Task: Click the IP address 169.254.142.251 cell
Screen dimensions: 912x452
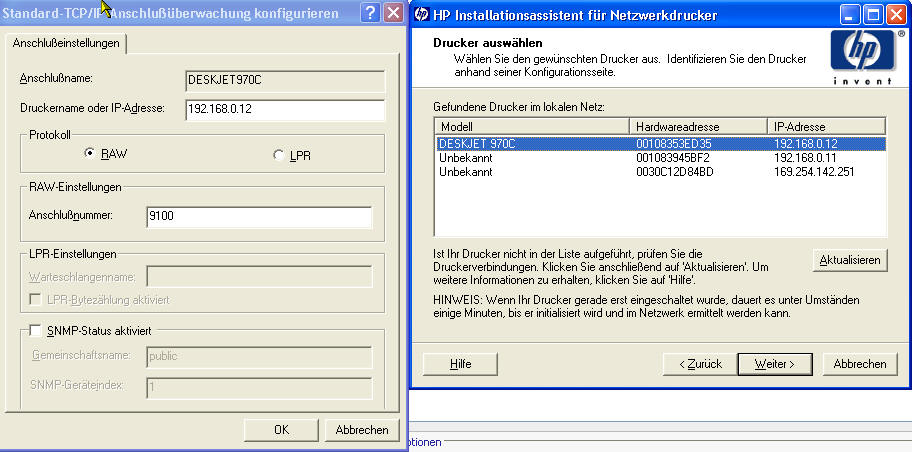Action: 814,172
